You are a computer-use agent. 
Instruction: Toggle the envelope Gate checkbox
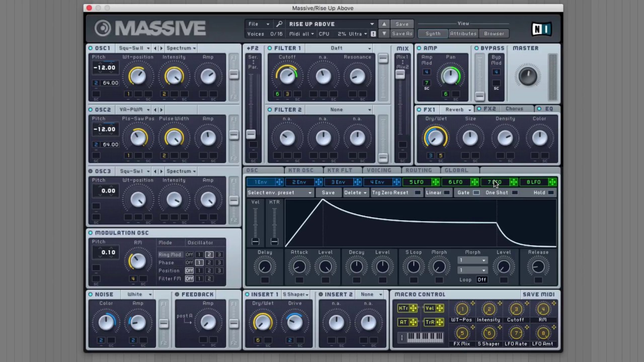476,193
